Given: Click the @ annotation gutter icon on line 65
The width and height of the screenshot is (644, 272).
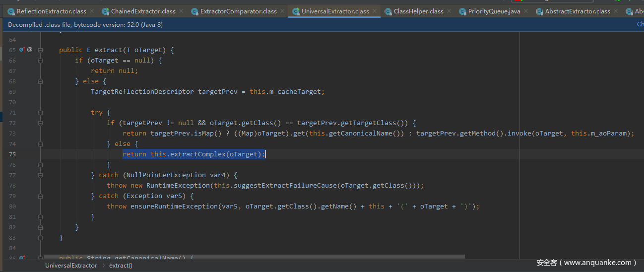Looking at the screenshot, I should pyautogui.click(x=30, y=50).
